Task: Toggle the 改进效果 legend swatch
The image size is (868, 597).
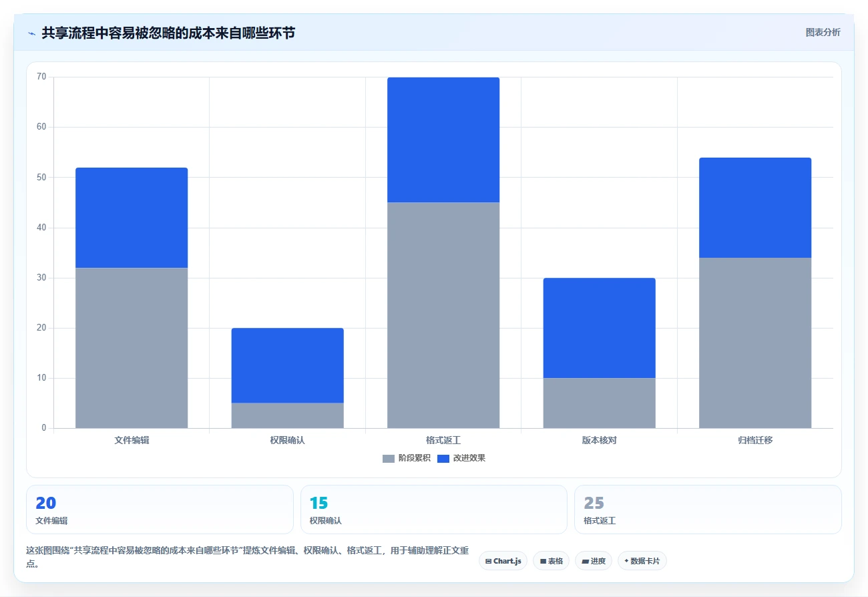Action: point(443,458)
